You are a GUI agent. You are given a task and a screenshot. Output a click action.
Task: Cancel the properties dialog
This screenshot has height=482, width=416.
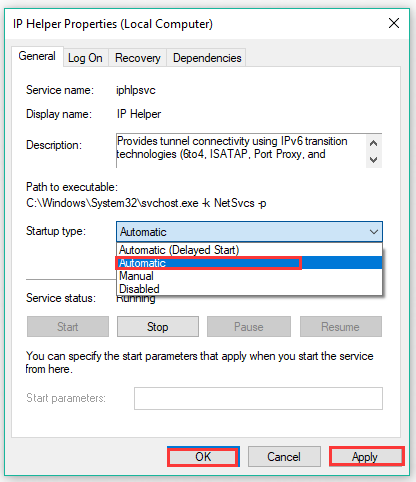click(x=284, y=457)
